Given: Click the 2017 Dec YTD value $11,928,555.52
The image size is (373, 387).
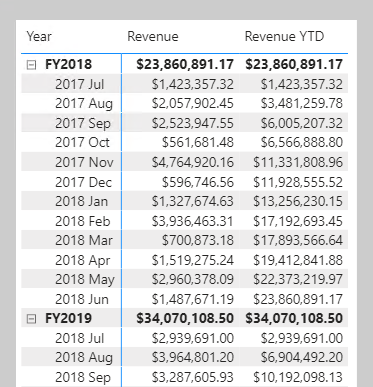Looking at the screenshot, I should (x=298, y=182).
